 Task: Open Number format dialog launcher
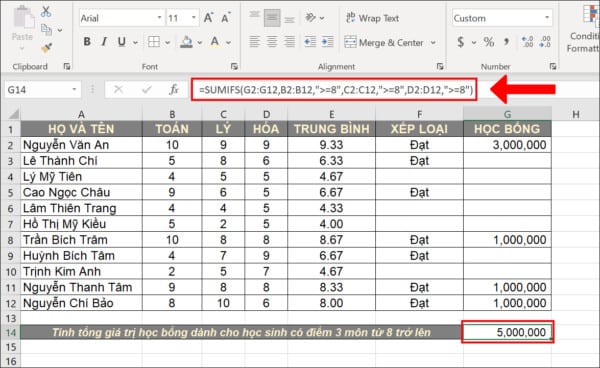(x=553, y=67)
